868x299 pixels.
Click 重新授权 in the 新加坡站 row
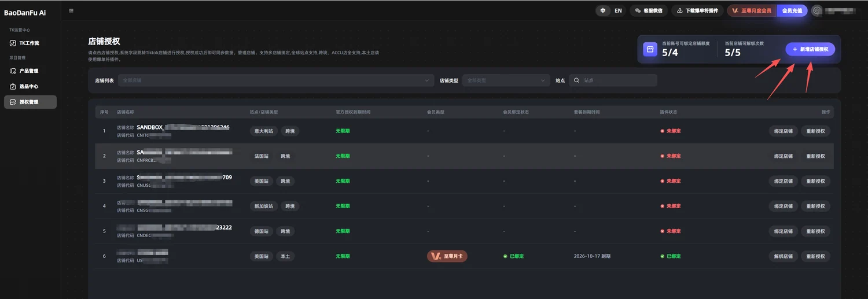[x=816, y=206]
